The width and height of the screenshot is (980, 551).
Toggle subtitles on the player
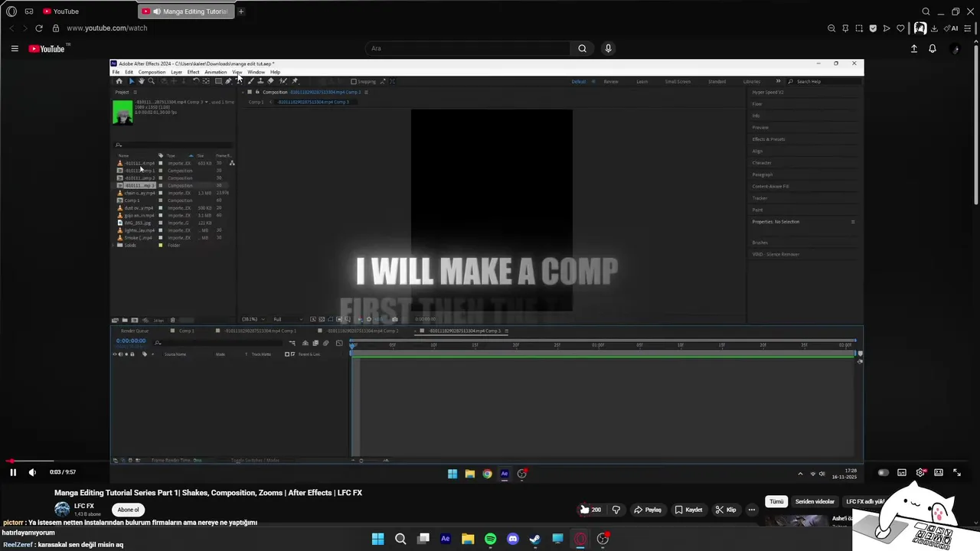tap(902, 472)
